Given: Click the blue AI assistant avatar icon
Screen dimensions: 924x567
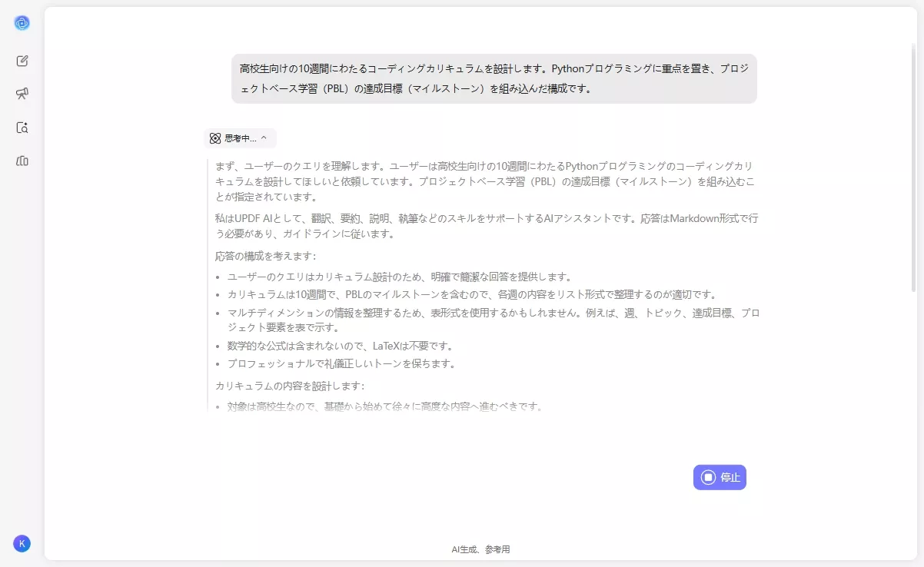Looking at the screenshot, I should pos(22,22).
